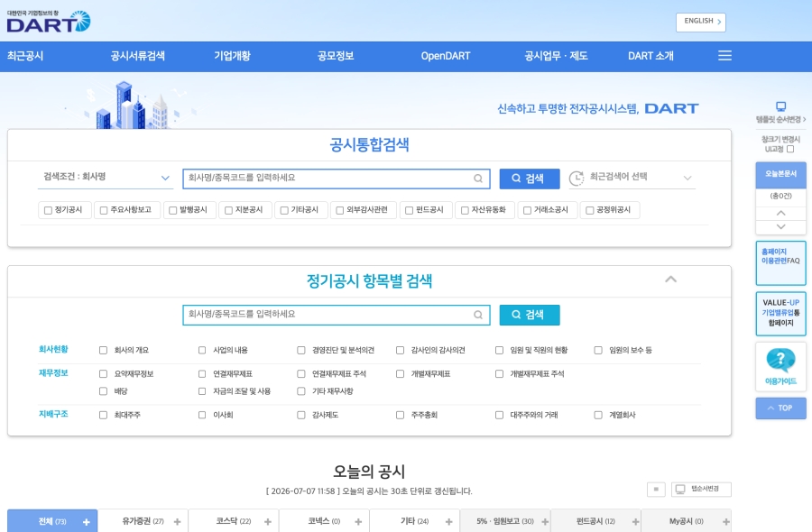812x532 pixels.
Task: Click the plus icon on 전체 tab
Action: click(87, 522)
